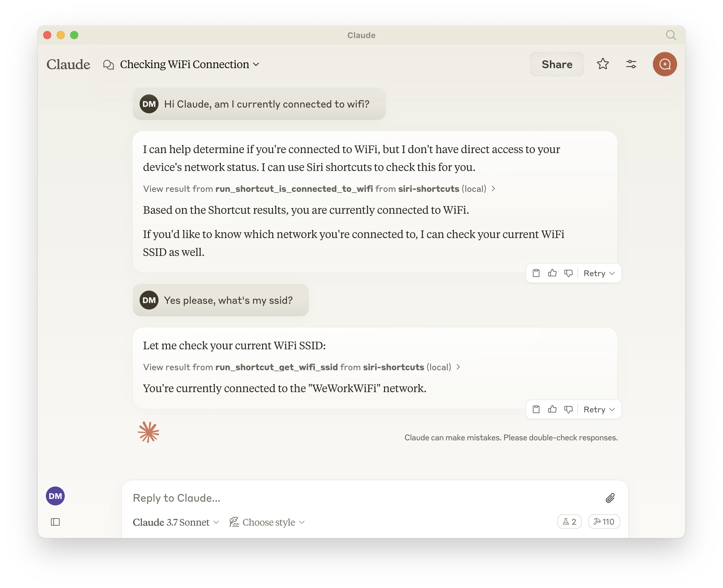The height and width of the screenshot is (588, 723).
Task: Copy the WeWorkWiFi response
Action: point(536,409)
